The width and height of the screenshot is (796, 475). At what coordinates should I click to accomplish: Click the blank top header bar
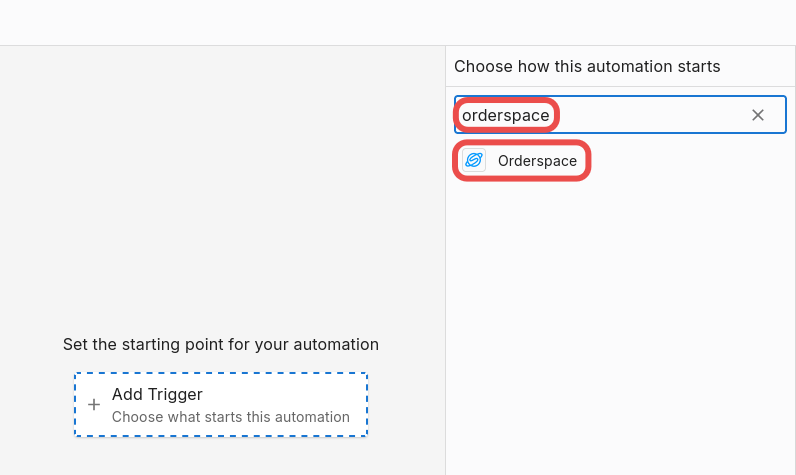pyautogui.click(x=398, y=22)
